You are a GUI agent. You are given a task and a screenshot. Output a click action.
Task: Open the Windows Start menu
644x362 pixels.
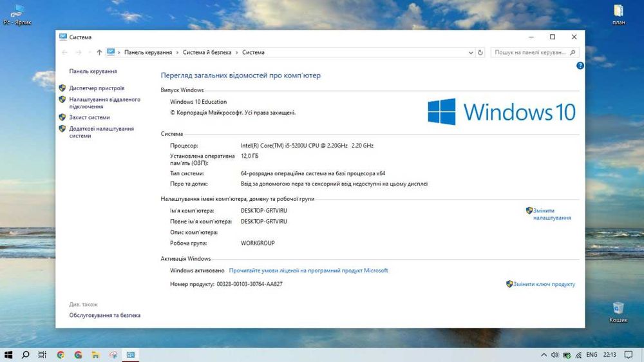coord(8,355)
